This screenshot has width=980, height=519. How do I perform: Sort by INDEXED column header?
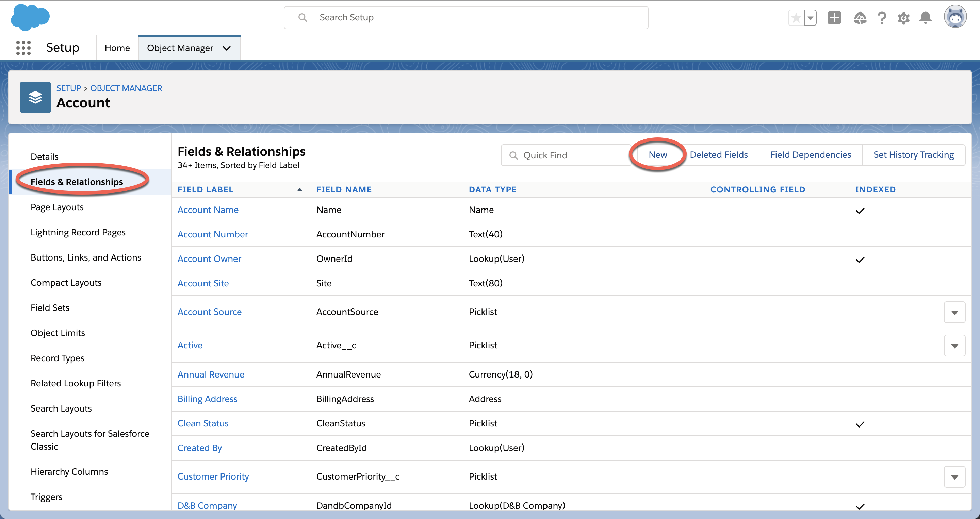pos(876,189)
